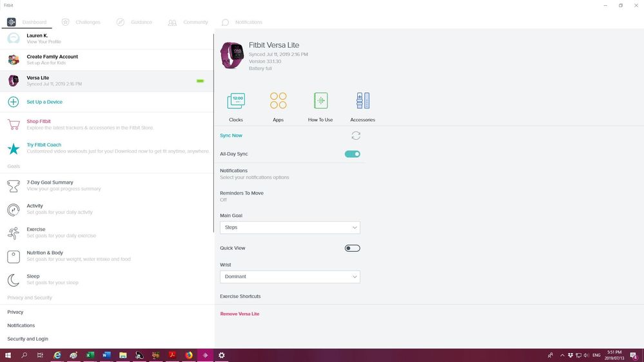Open Word from the taskbar
The width and height of the screenshot is (644, 362).
[x=106, y=356]
